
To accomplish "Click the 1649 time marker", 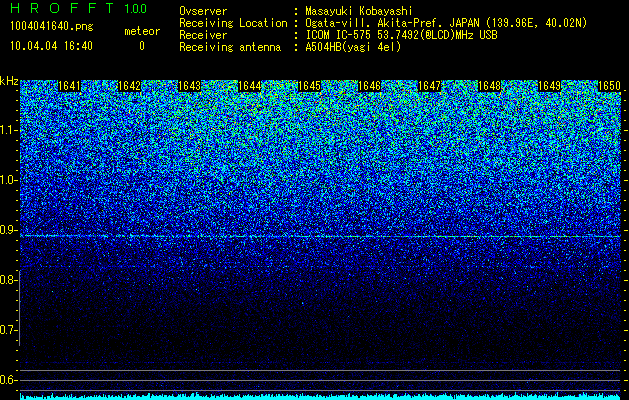I will point(549,86).
